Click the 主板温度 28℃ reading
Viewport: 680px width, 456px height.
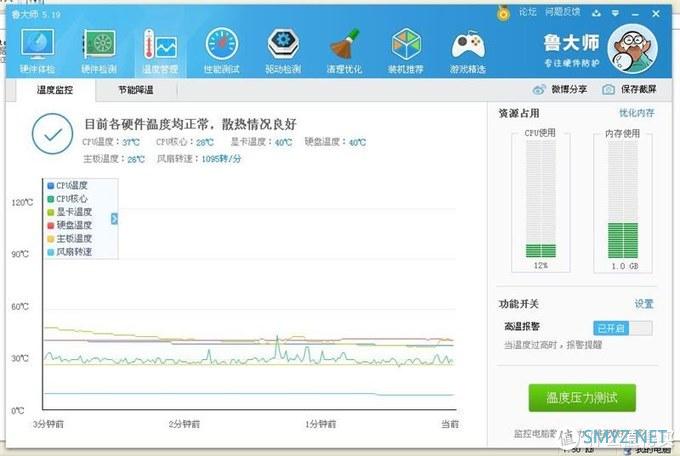click(x=114, y=159)
